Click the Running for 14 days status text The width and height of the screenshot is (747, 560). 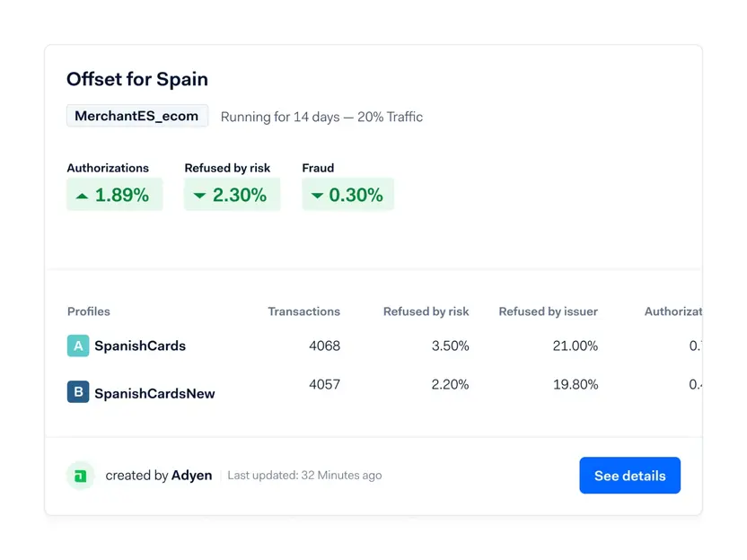point(321,117)
